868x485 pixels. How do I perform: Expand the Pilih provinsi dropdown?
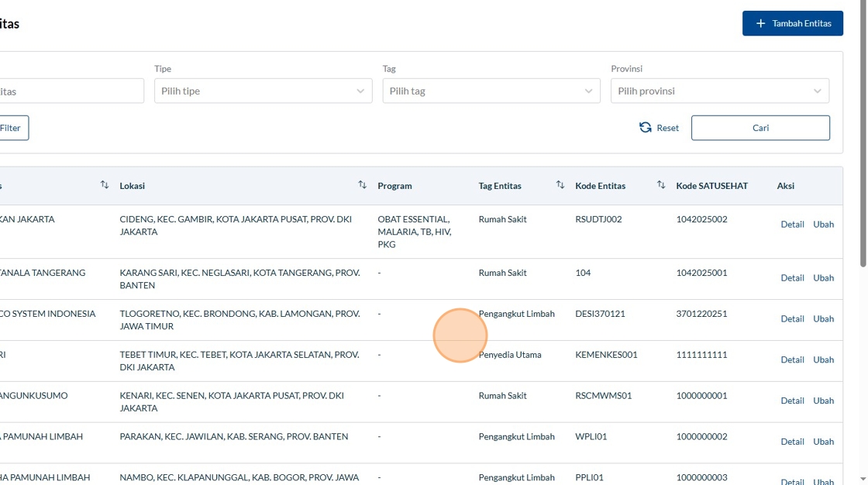[x=719, y=91]
